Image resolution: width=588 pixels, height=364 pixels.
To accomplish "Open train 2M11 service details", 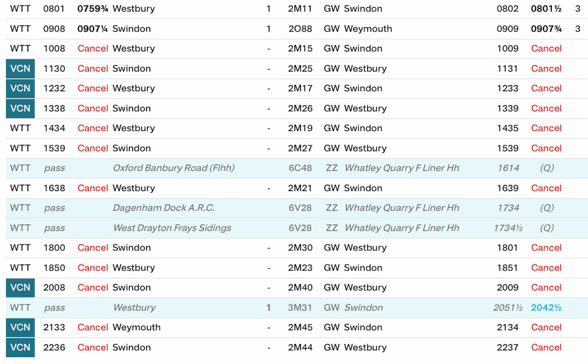I will pyautogui.click(x=300, y=9).
